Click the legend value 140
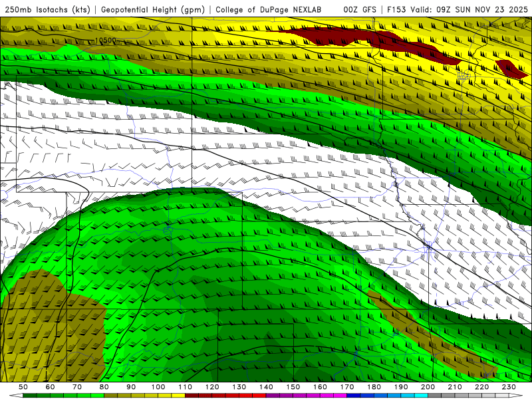This screenshot has width=532, height=399. (x=266, y=387)
